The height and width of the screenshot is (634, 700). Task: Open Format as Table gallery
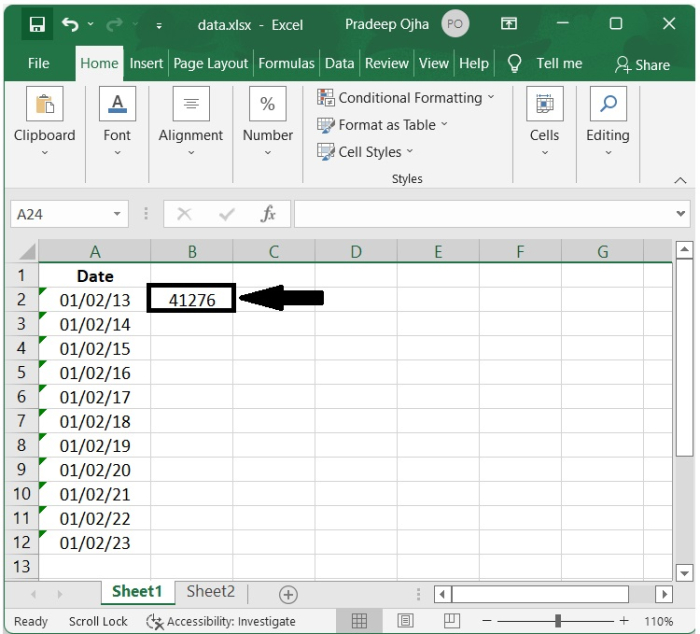click(382, 125)
